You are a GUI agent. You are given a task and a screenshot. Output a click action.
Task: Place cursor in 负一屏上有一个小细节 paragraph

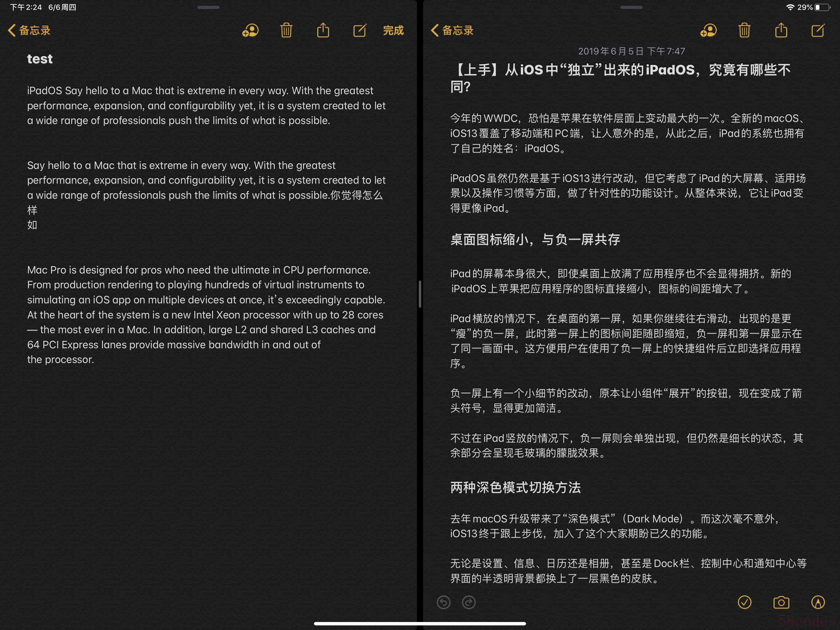(626, 401)
